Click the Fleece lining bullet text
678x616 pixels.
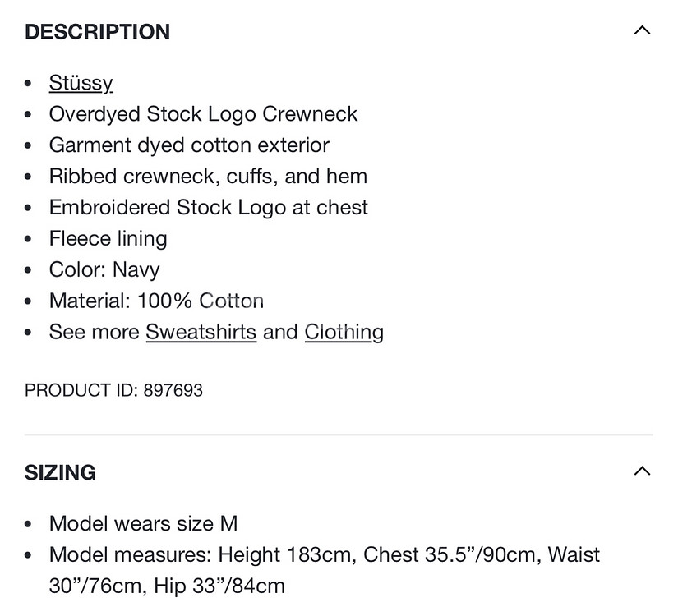(108, 239)
